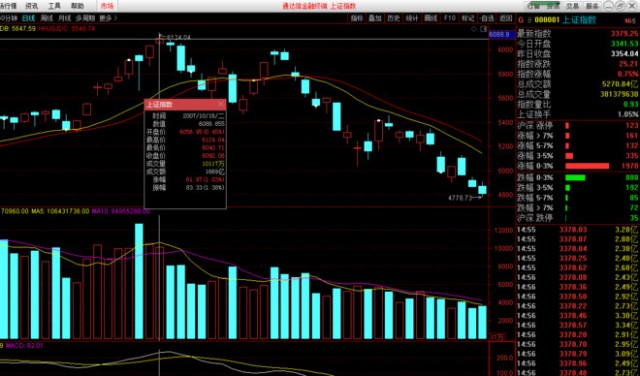This screenshot has height=376, width=640.
Task: Open the list icon before code 000001
Action: click(529, 20)
